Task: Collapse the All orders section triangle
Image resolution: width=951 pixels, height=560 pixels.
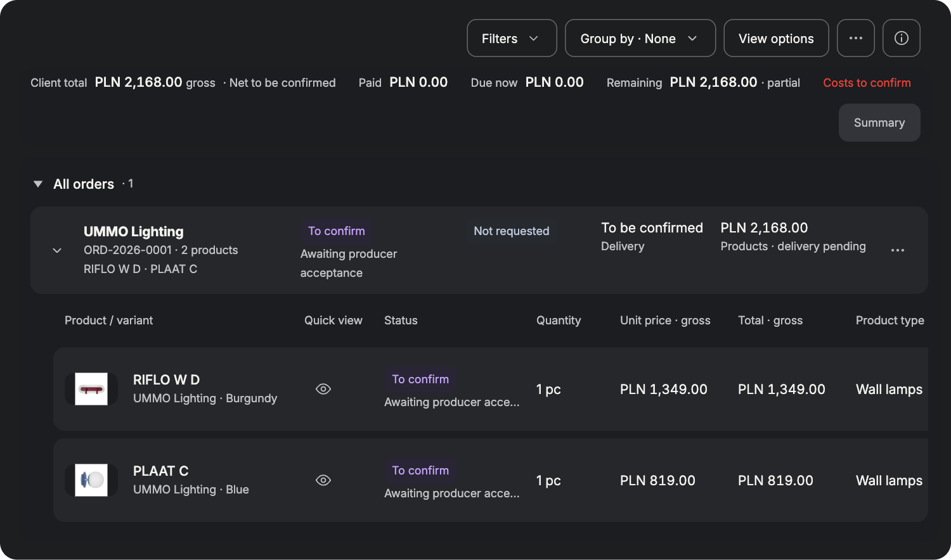Action: [38, 184]
